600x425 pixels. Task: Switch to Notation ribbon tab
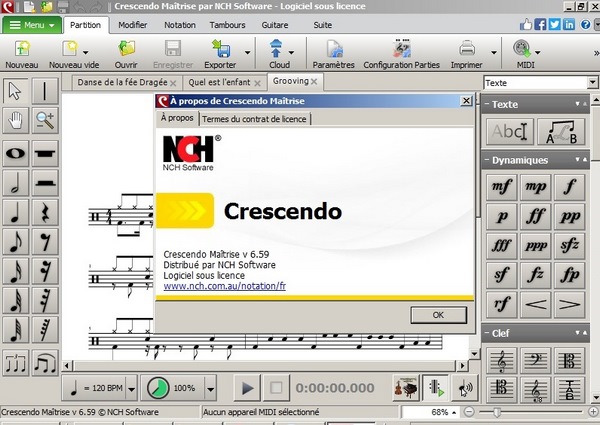pos(180,25)
